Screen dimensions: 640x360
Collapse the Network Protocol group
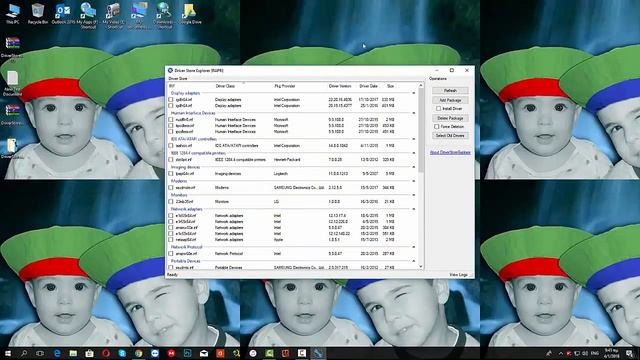pos(413,247)
